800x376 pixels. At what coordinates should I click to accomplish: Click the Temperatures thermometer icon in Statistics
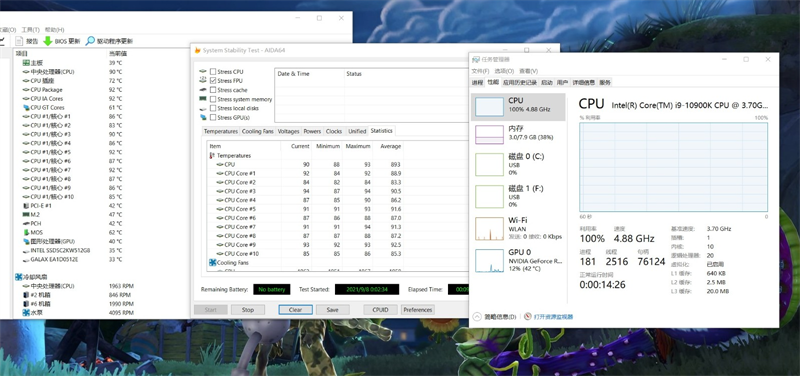212,156
